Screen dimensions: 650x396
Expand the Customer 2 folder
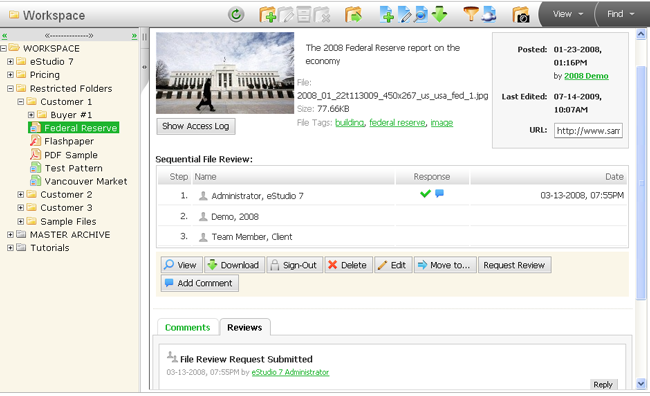[x=20, y=194]
